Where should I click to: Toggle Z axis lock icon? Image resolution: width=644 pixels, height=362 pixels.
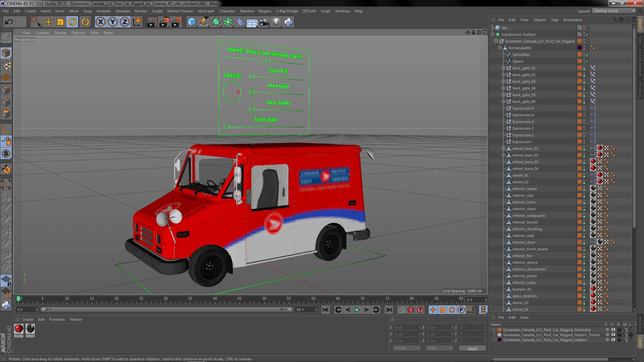tap(125, 22)
